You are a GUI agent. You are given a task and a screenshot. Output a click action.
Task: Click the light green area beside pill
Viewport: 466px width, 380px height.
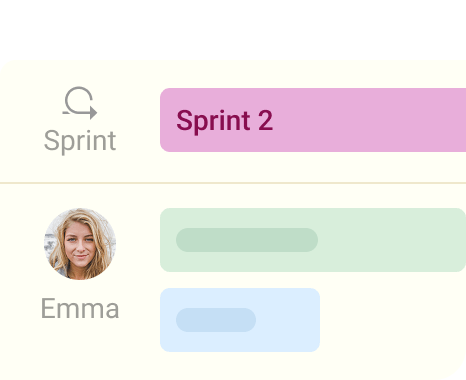pyautogui.click(x=390, y=240)
